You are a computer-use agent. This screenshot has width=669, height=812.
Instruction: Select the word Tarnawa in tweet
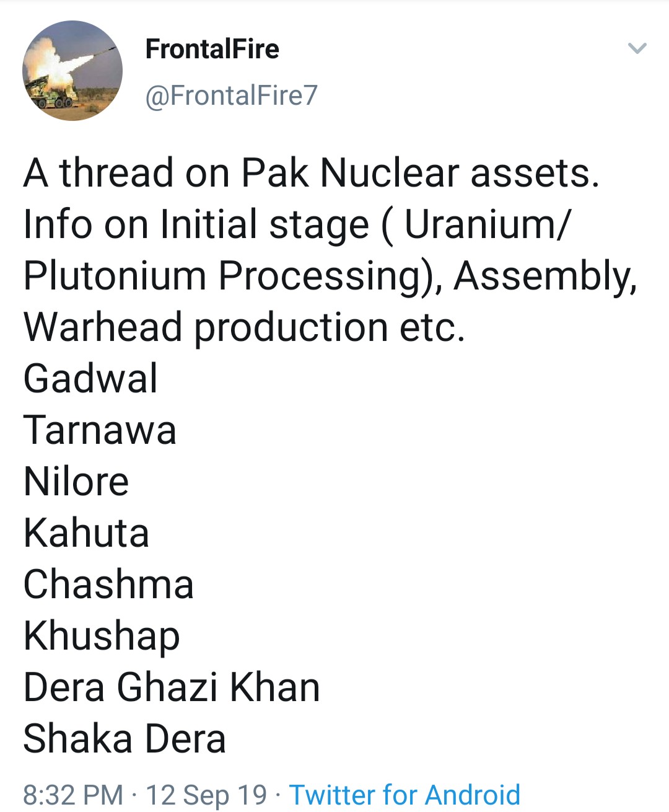click(100, 430)
